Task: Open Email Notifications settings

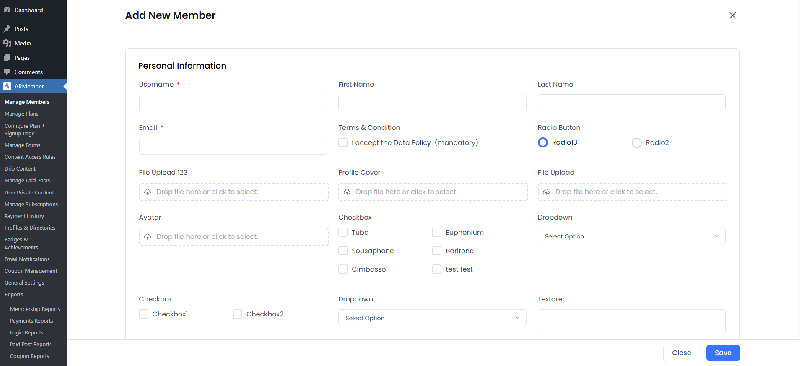Action: pyautogui.click(x=27, y=259)
